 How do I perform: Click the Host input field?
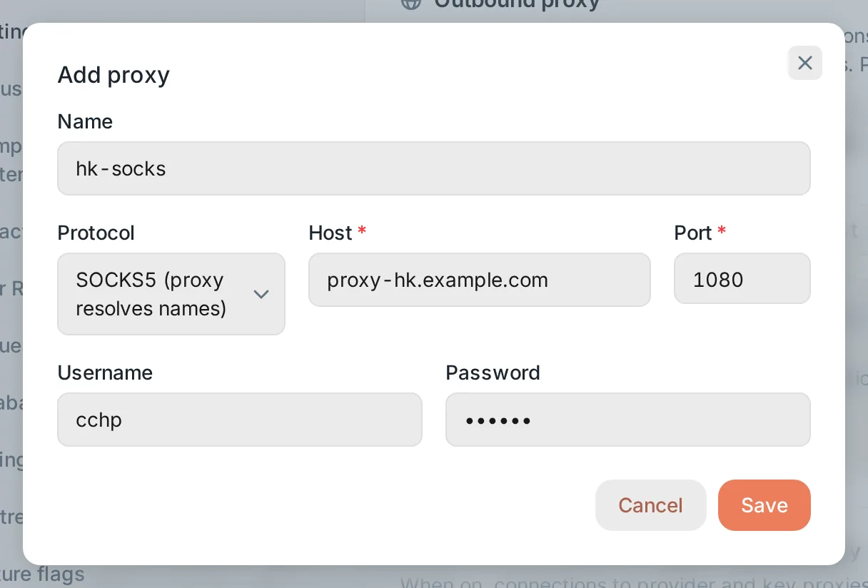[480, 280]
